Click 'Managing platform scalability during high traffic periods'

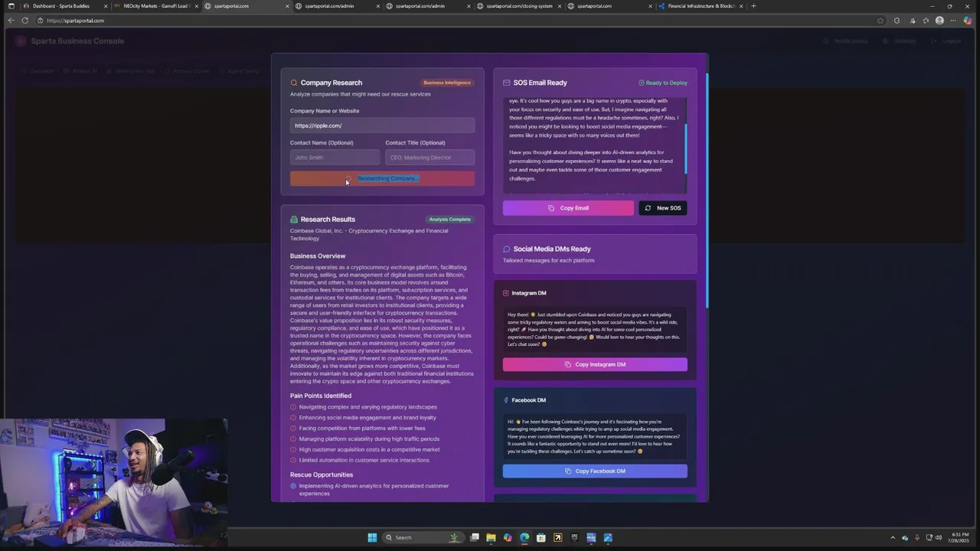click(x=369, y=439)
